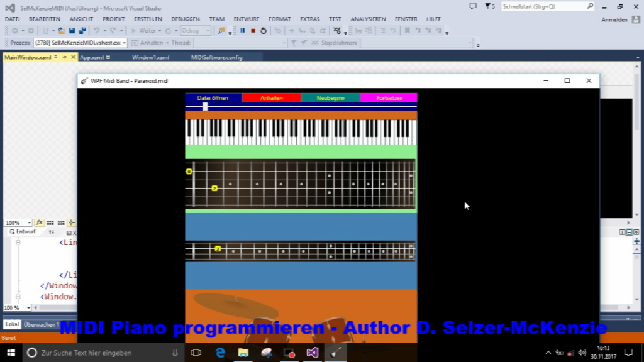Screen dimensions: 644x362
Task: Open the ANALYSIEREN menu
Action: [368, 19]
